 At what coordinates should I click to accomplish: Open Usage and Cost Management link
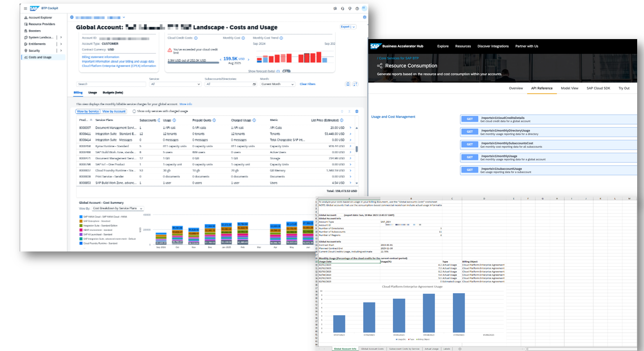(x=393, y=117)
